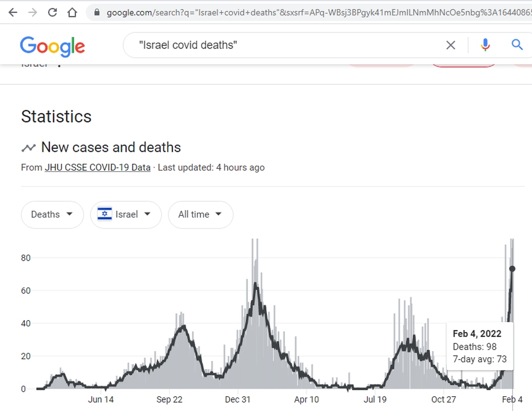Screen dimensions: 532x416
Task: Open the Google logo homepage
Action: (52, 46)
